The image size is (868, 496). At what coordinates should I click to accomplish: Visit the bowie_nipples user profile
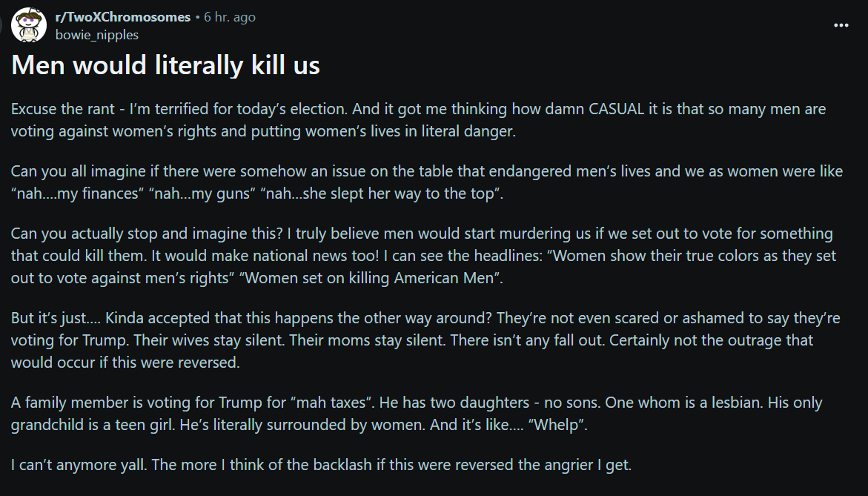pyautogui.click(x=96, y=35)
